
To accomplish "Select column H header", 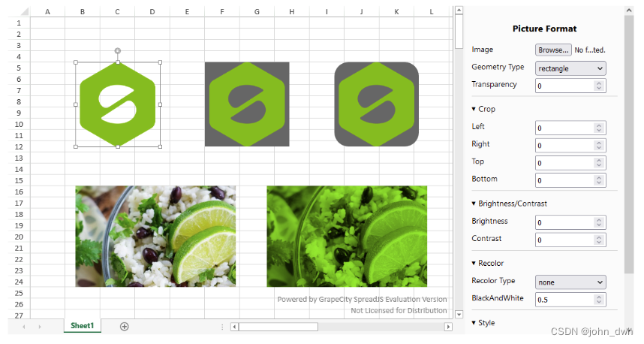I will tap(292, 11).
